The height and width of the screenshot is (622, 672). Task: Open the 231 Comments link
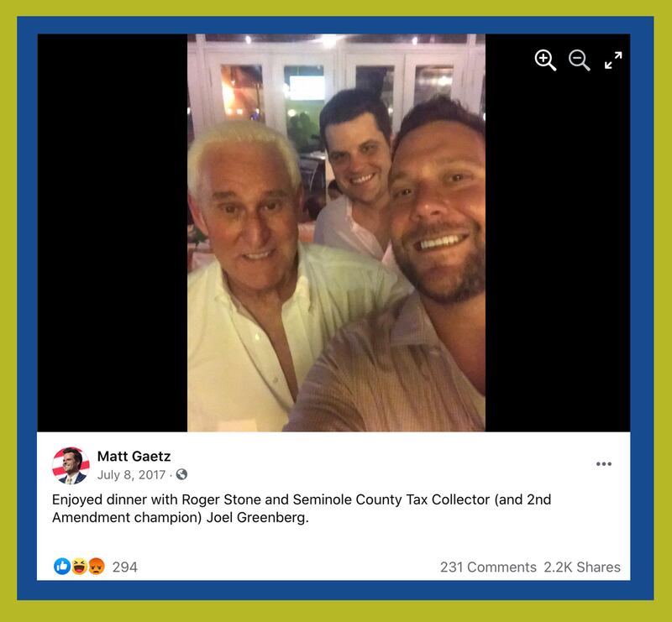(x=488, y=567)
